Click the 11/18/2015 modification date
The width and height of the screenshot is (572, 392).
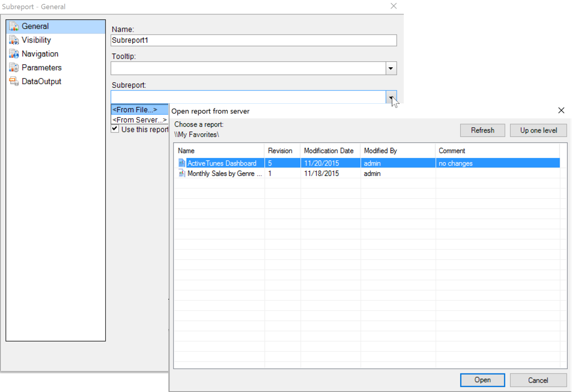click(321, 173)
